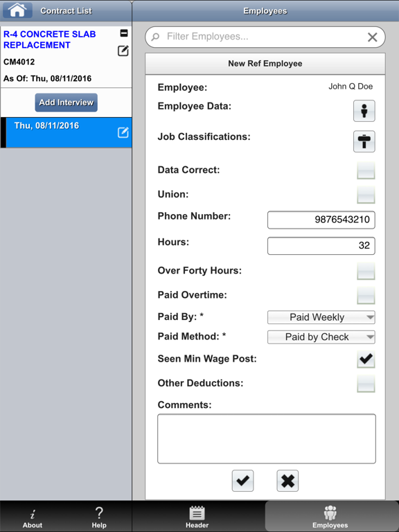Click the Contract List title

click(x=66, y=11)
